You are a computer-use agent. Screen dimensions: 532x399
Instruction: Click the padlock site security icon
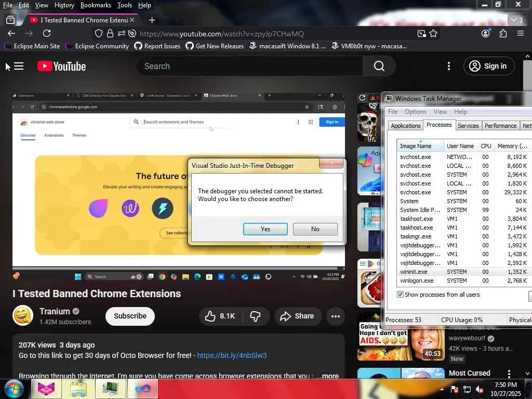(110, 34)
